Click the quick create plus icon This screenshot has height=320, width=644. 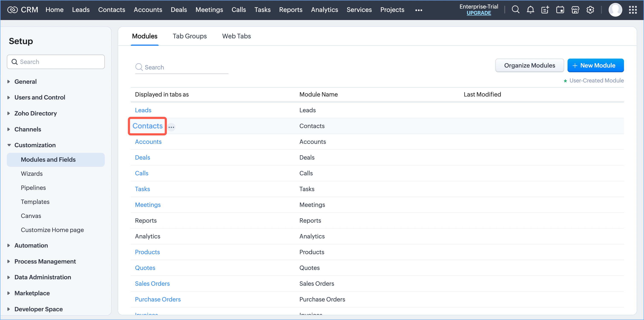click(x=545, y=10)
